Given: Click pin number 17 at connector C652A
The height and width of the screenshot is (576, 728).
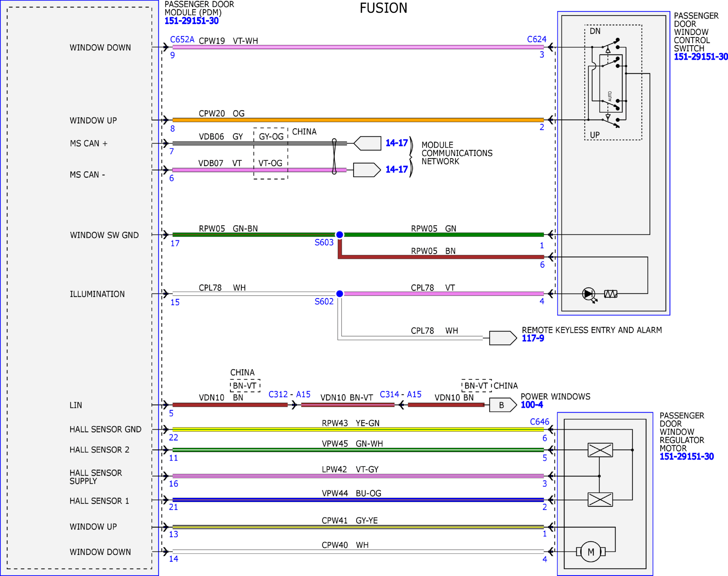Looking at the screenshot, I should click(x=175, y=244).
